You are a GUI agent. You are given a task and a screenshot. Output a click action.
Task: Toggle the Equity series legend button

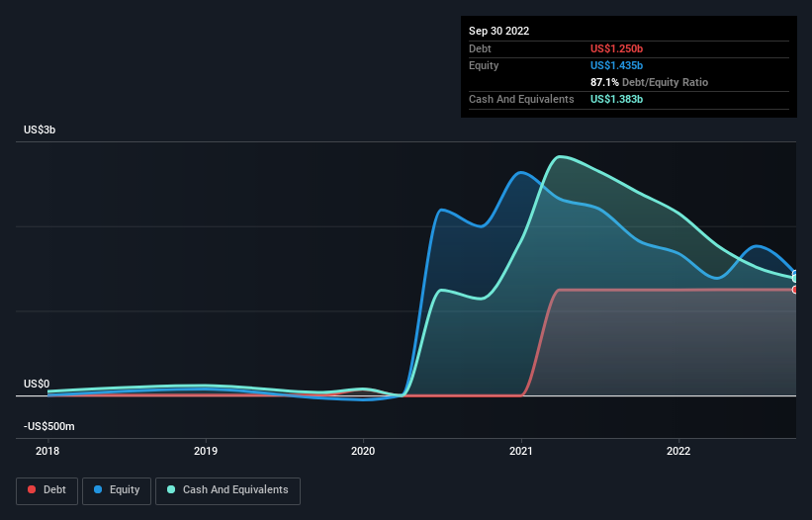(117, 490)
